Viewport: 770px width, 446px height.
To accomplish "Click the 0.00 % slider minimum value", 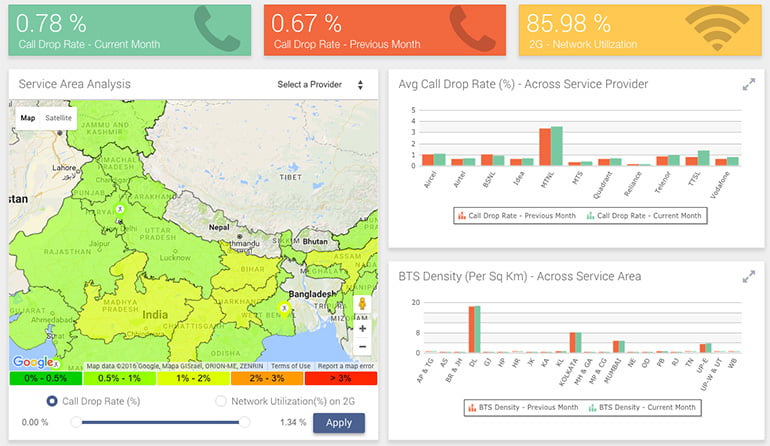I will pyautogui.click(x=35, y=422).
